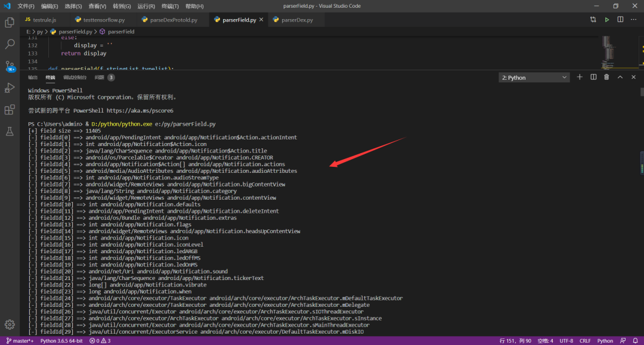Click the notifications bell in status bar
Screen dimensions: 644x345
pos(636,341)
